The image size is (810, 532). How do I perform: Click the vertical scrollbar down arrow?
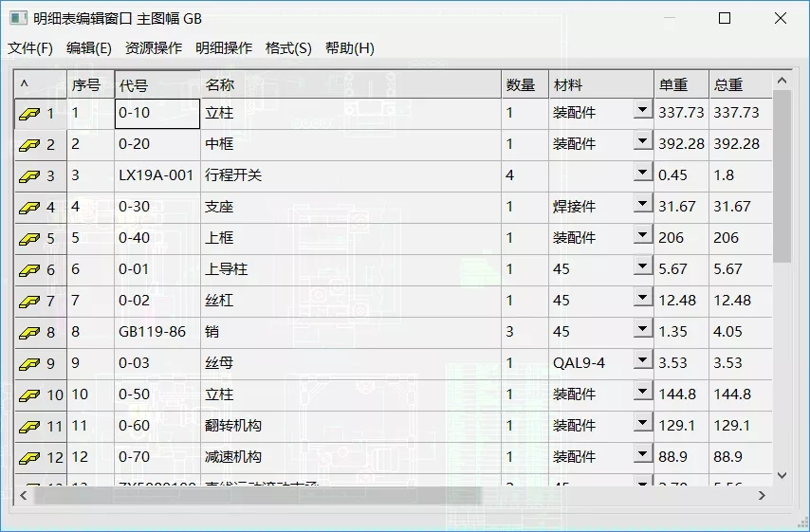[x=782, y=475]
